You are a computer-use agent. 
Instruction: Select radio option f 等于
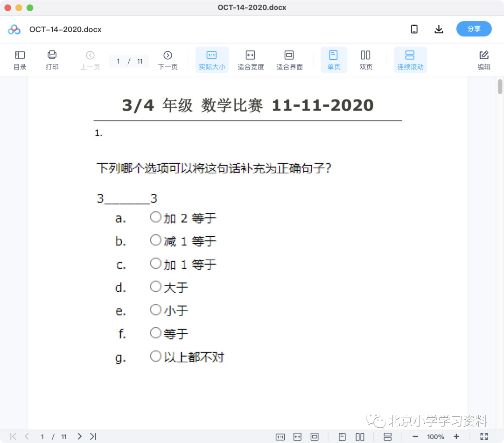[x=155, y=333]
